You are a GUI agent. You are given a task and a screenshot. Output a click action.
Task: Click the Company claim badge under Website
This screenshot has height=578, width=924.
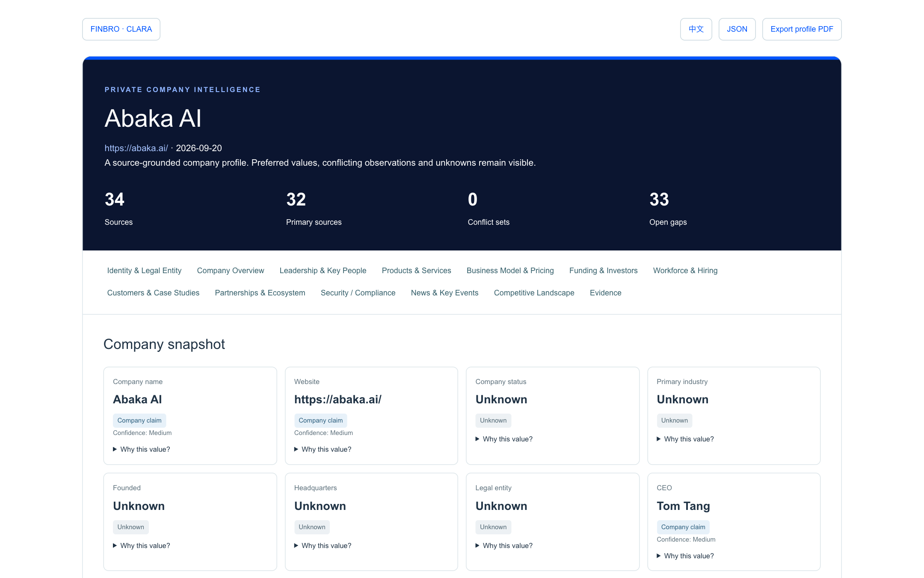pos(321,420)
